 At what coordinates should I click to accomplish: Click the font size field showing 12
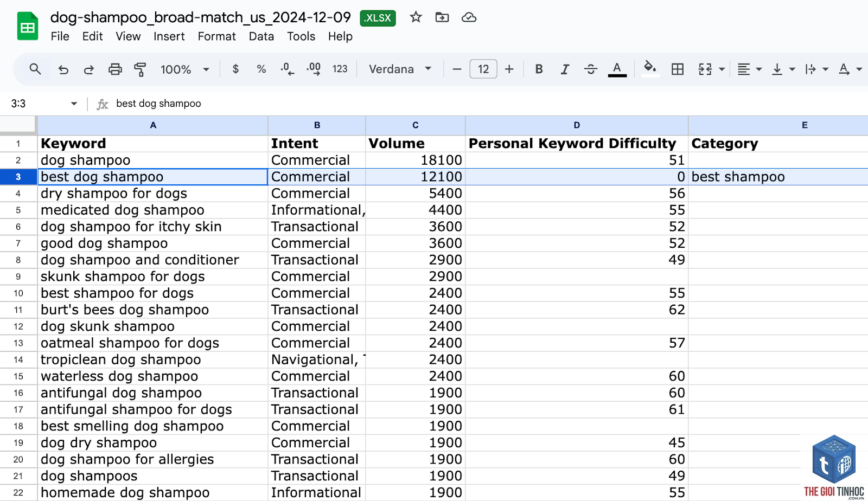pos(483,69)
